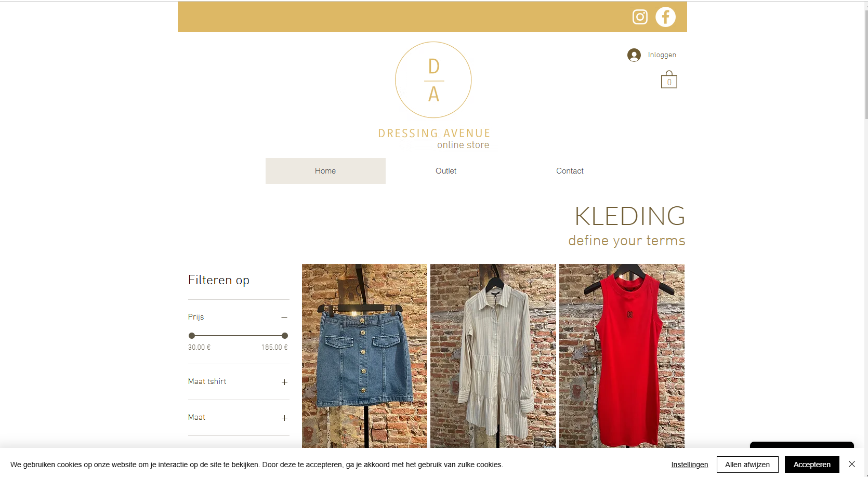Click the minimum price slider handle
This screenshot has width=868, height=477.
point(192,336)
